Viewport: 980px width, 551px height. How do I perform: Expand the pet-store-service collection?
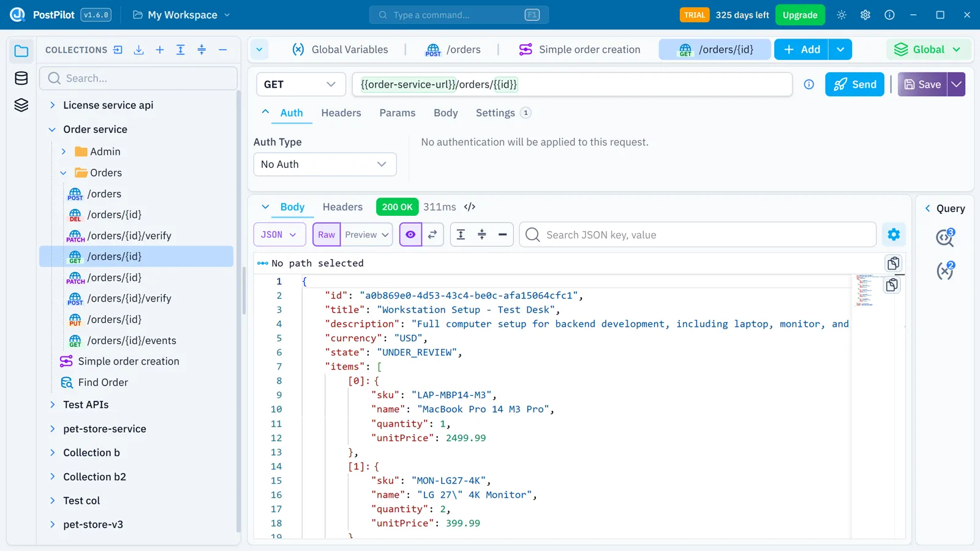pyautogui.click(x=104, y=429)
